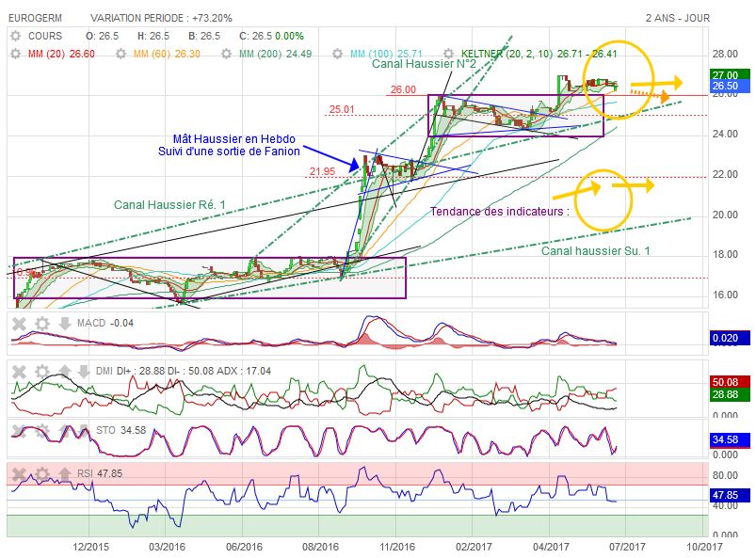Click the 02/2017 date on the time axis

click(x=474, y=547)
